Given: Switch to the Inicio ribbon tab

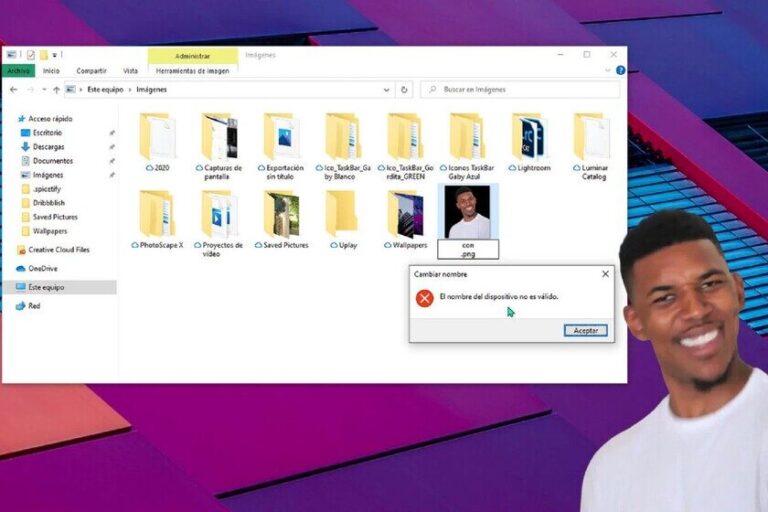Looking at the screenshot, I should [51, 71].
